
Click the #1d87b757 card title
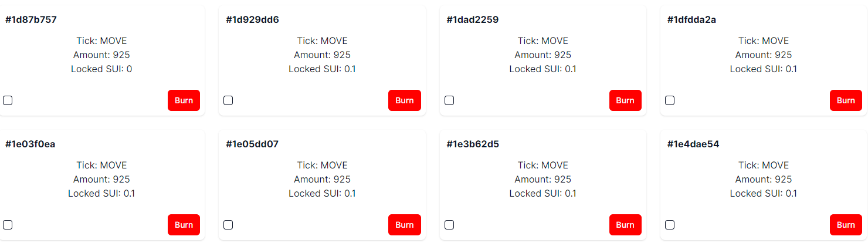(31, 20)
